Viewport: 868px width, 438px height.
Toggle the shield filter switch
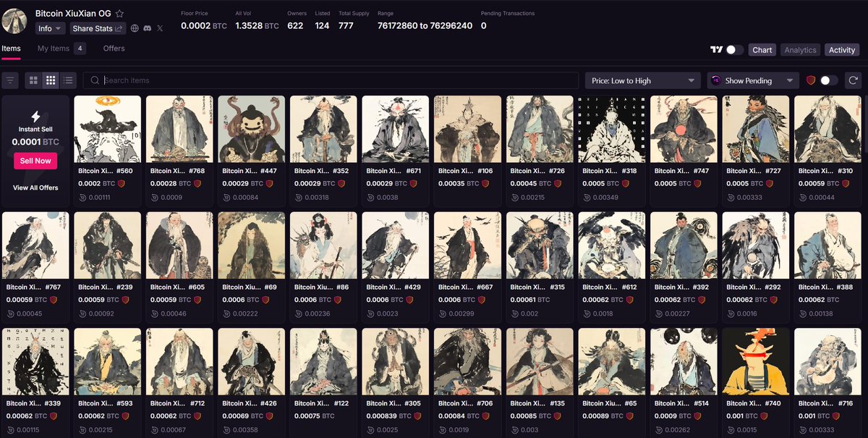pyautogui.click(x=829, y=80)
